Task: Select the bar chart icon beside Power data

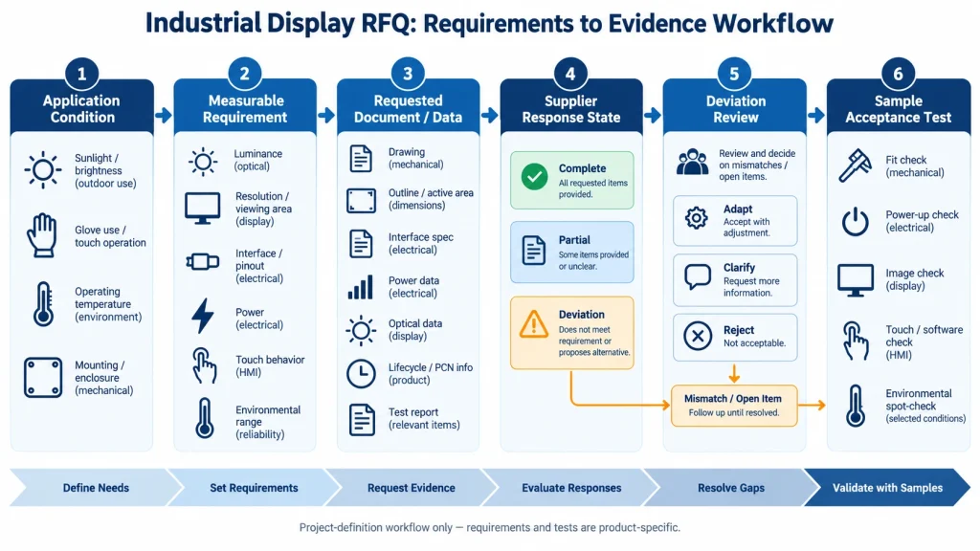Action: (361, 287)
